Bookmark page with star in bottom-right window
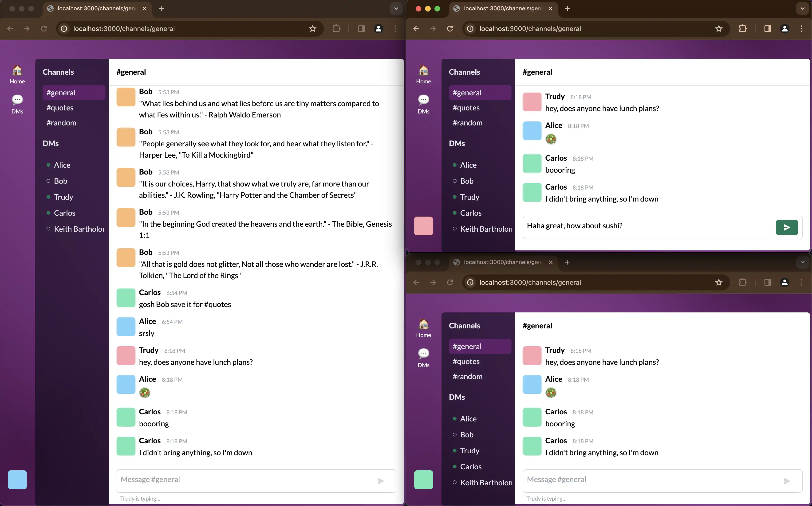 [x=719, y=282]
